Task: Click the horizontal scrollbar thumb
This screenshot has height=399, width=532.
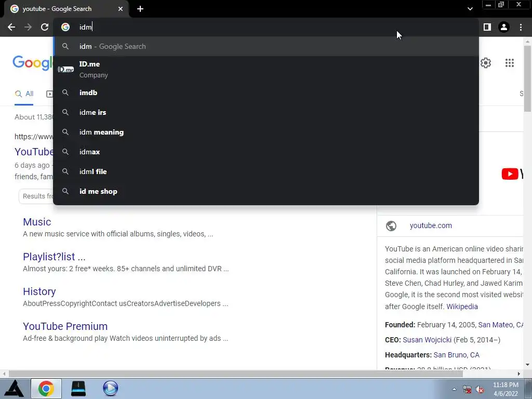Action: [x=235, y=374]
